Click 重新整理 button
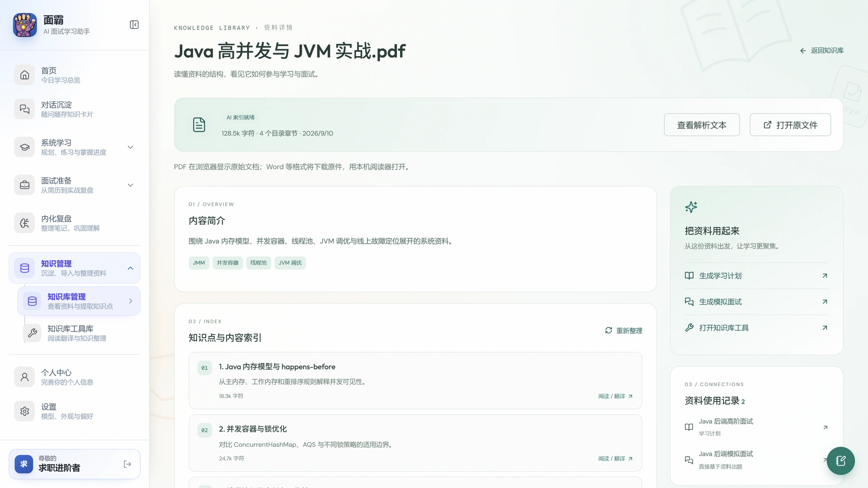 tap(624, 330)
